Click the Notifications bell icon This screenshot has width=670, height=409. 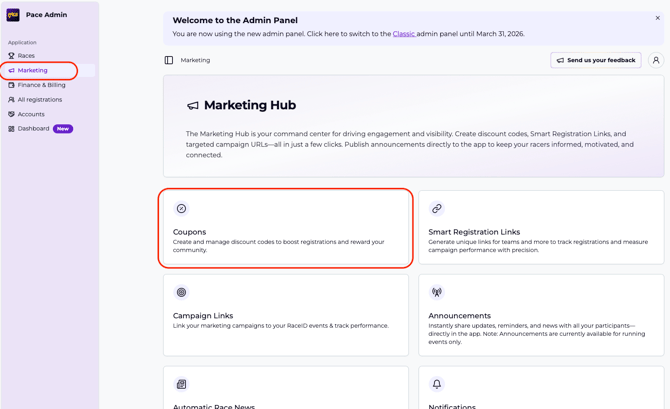tap(437, 384)
